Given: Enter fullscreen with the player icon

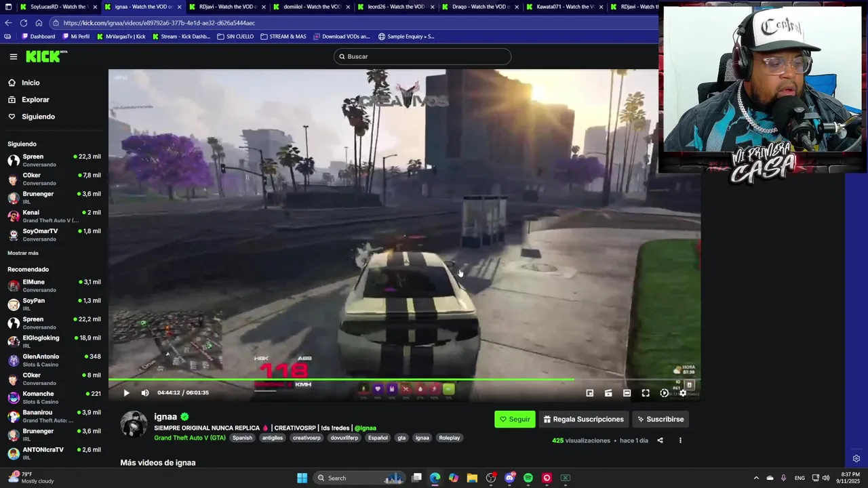Looking at the screenshot, I should pyautogui.click(x=646, y=392).
